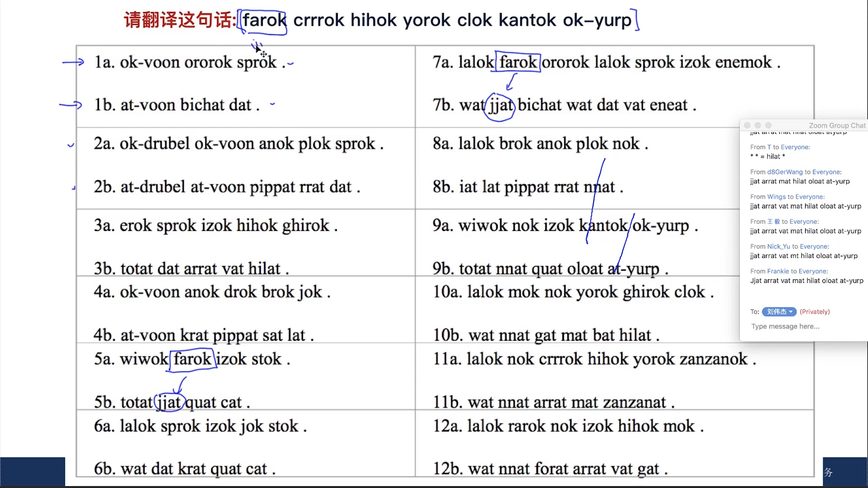Click sentence '9b. totat nnat quat oloat at-yurp'
The width and height of the screenshot is (868, 488).
tap(550, 268)
